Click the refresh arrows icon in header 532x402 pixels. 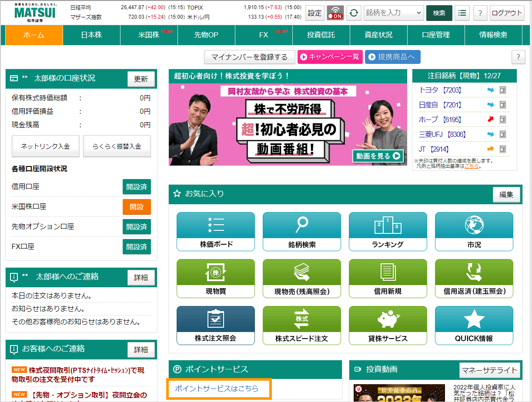[354, 13]
